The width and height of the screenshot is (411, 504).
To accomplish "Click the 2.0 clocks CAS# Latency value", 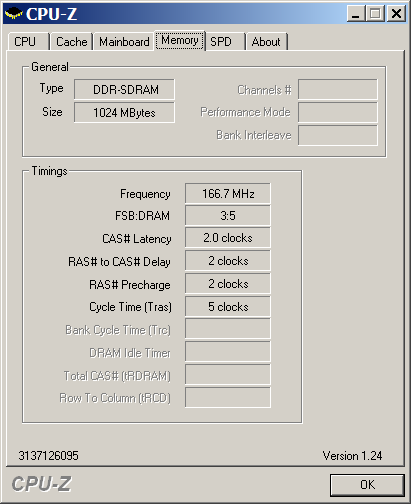I will click(228, 238).
